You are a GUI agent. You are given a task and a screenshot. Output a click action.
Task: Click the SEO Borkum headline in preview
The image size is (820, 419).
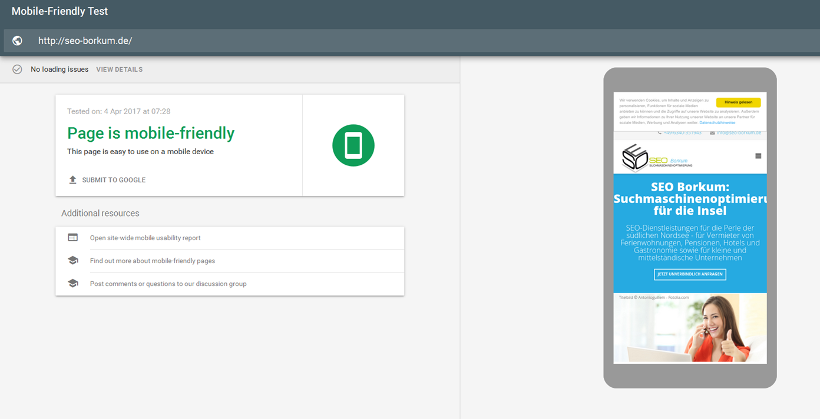tap(690, 199)
